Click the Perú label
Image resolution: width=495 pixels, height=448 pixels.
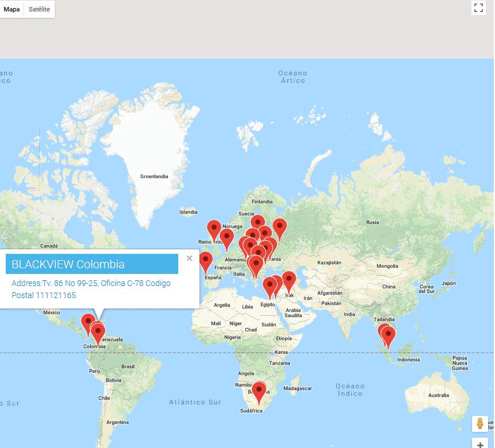pos(94,371)
